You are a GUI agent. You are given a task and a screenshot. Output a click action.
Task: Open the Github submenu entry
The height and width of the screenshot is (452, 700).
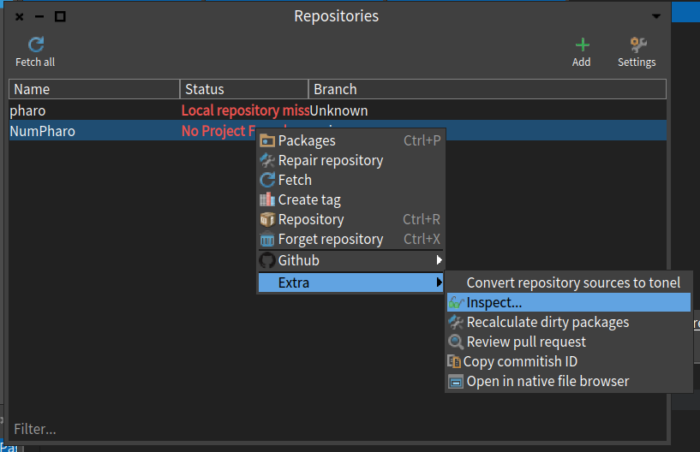pos(351,260)
